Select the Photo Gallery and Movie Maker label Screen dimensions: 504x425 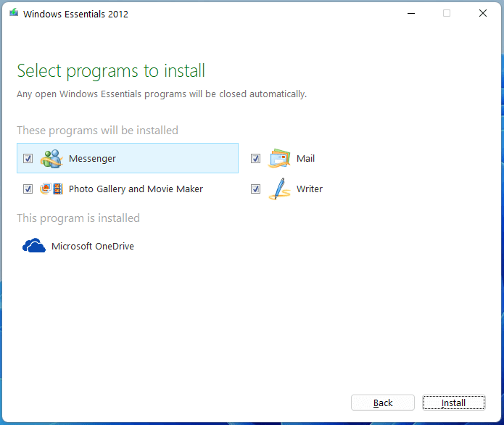coord(136,189)
